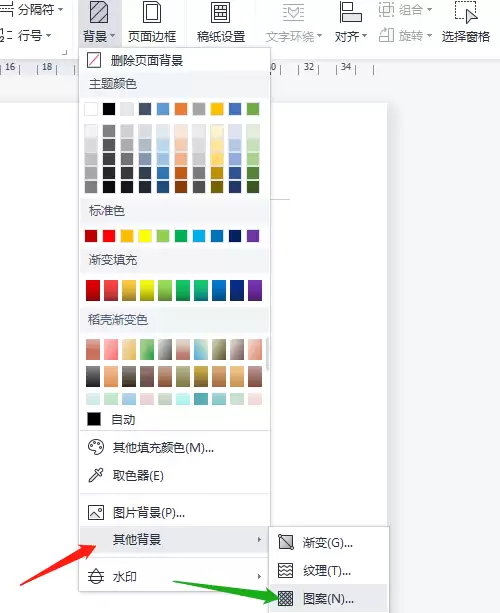This screenshot has width=500, height=613.
Task: Click the page setup dialog launcher corner icon
Action: 65,52
